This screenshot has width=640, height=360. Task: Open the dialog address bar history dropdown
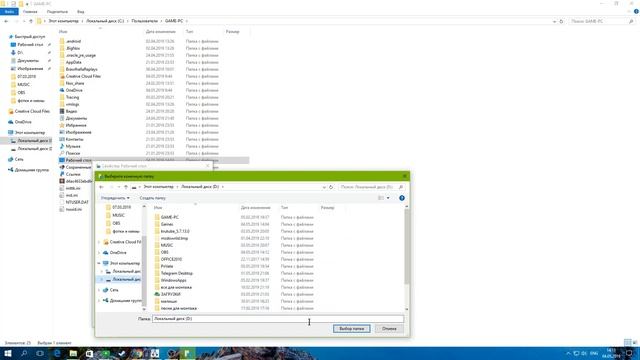(x=324, y=187)
